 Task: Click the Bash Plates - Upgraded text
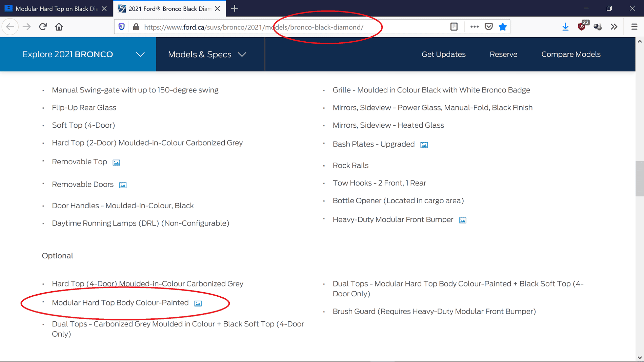click(374, 144)
